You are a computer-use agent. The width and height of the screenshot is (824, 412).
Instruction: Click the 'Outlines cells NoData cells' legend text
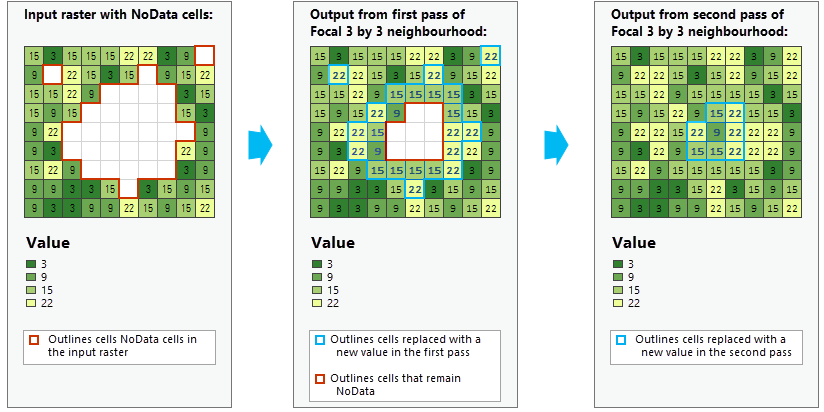pyautogui.click(x=121, y=345)
